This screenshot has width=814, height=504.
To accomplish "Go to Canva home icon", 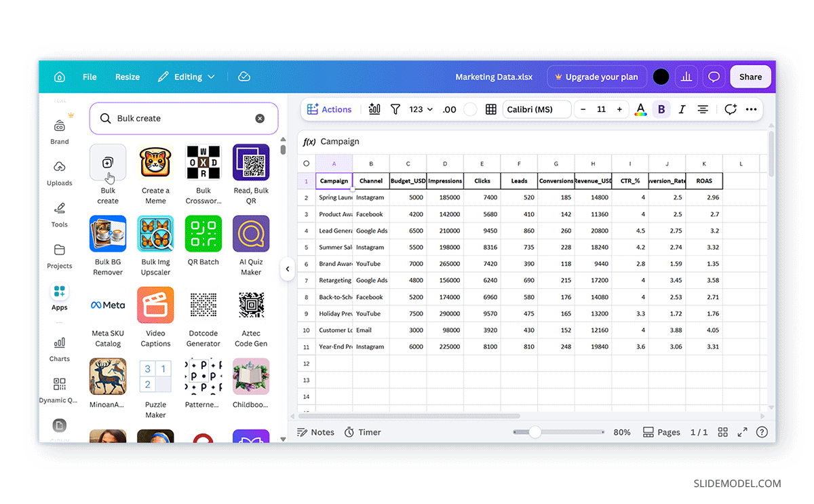I will point(60,77).
